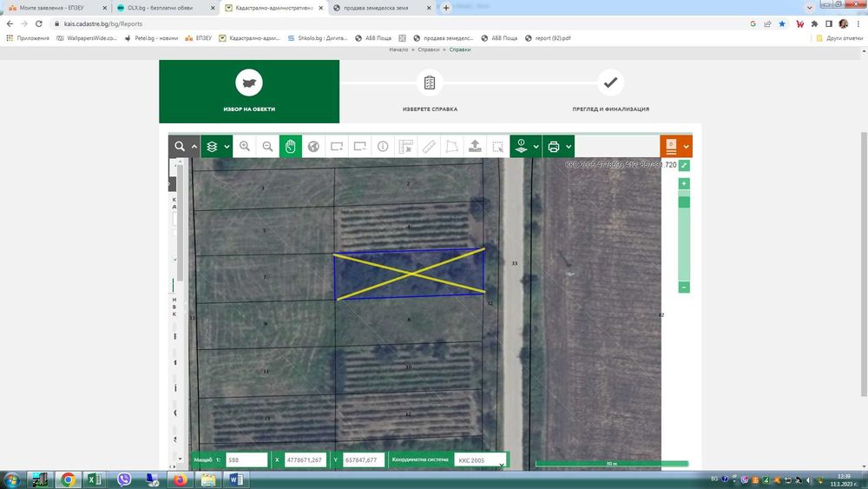
Task: Click the map zoom out magnifier tool
Action: [x=267, y=147]
